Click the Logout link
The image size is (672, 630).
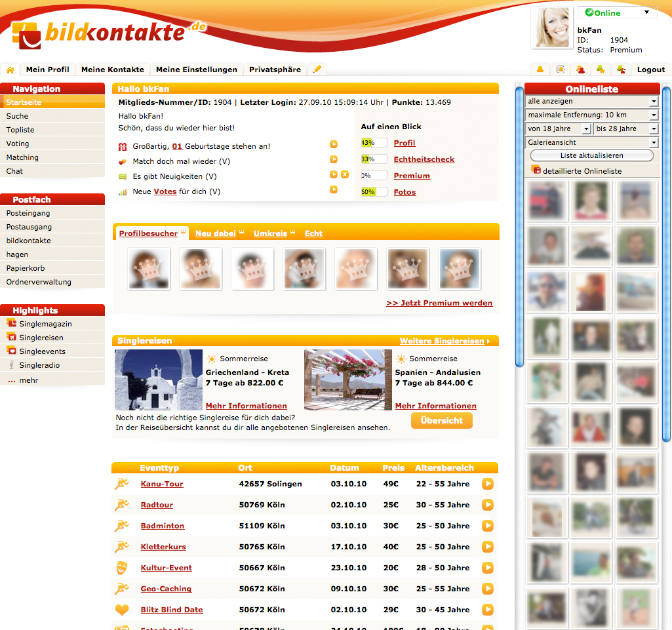(x=651, y=69)
